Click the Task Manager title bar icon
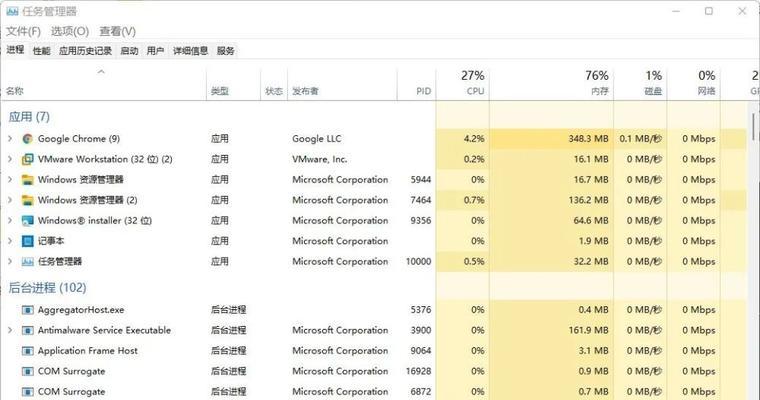The width and height of the screenshot is (760, 400). (12, 11)
